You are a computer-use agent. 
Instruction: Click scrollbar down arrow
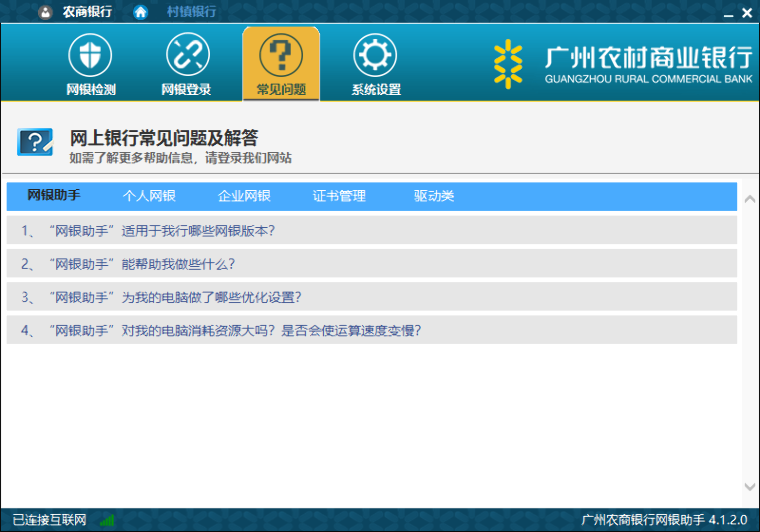[x=750, y=486]
